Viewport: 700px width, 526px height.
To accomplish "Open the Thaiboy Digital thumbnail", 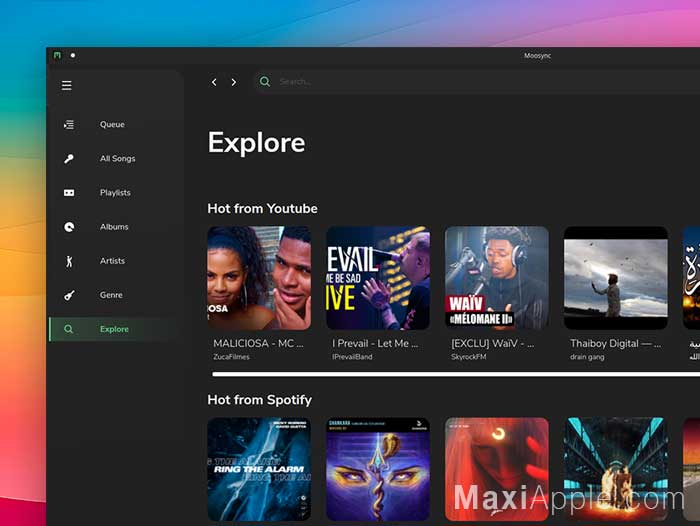I will pos(616,278).
